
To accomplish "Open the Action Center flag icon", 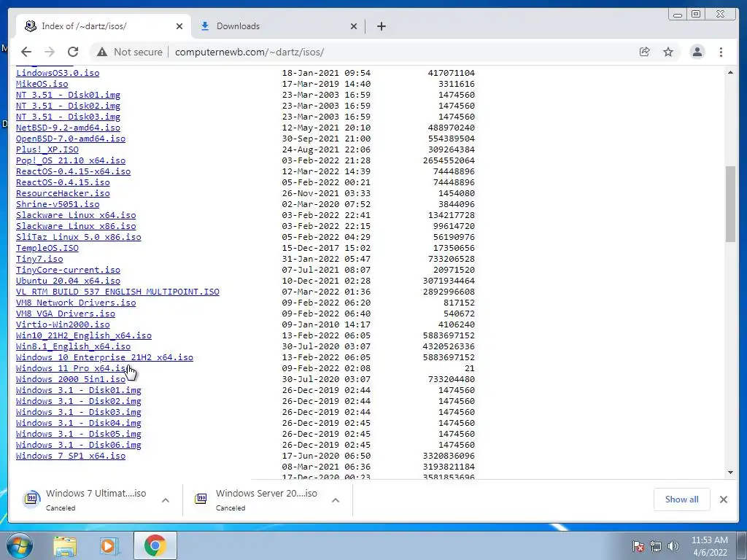I will [638, 546].
